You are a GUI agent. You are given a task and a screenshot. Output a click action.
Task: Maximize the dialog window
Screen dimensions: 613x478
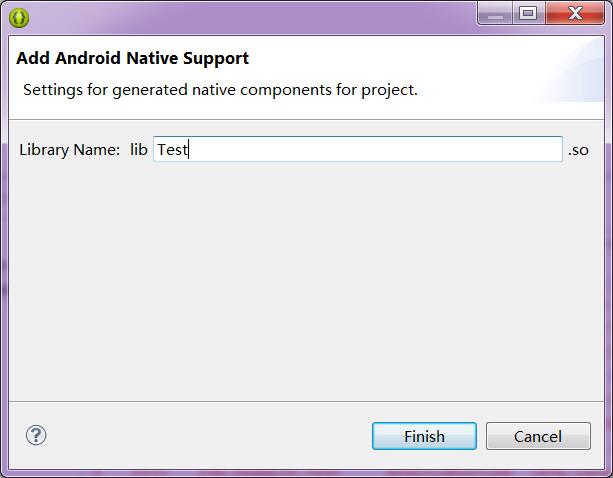[x=528, y=14]
